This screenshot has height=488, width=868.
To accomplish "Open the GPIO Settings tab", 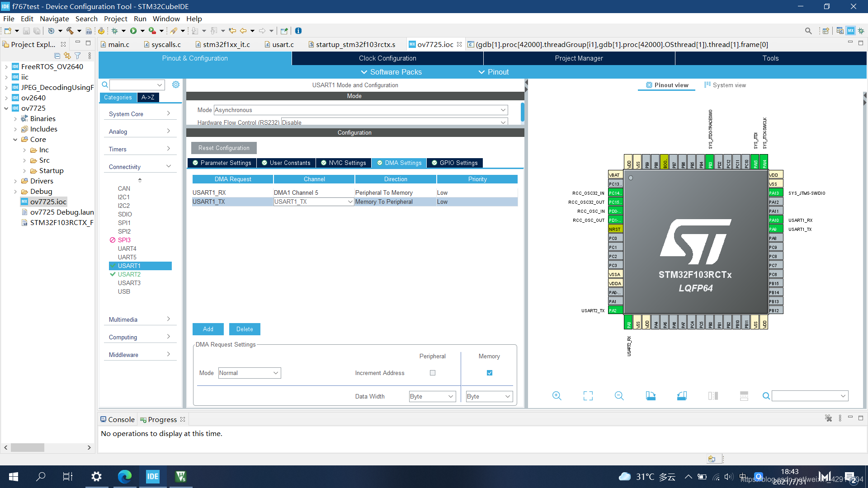I will [x=455, y=163].
